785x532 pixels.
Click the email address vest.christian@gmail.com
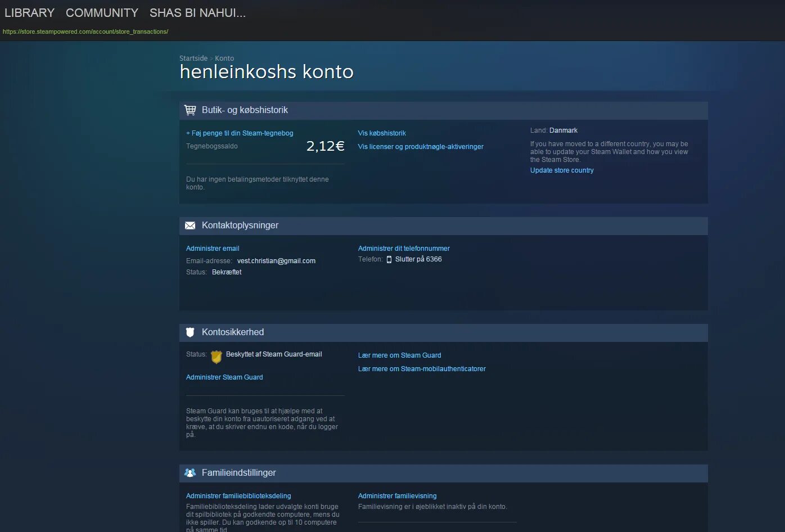click(276, 261)
